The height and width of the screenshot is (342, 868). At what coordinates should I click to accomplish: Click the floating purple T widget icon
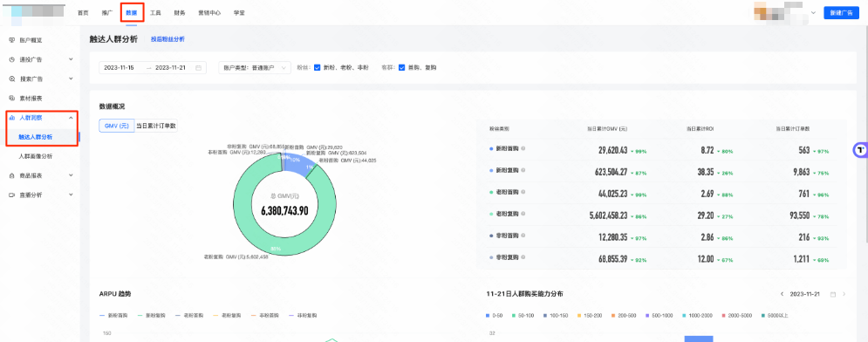coord(860,149)
